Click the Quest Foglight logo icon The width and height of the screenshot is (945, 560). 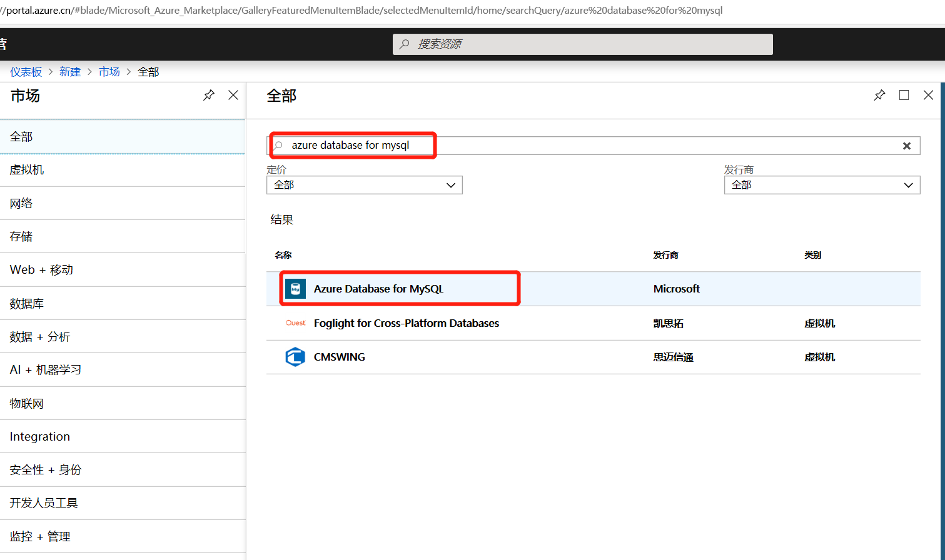tap(295, 323)
